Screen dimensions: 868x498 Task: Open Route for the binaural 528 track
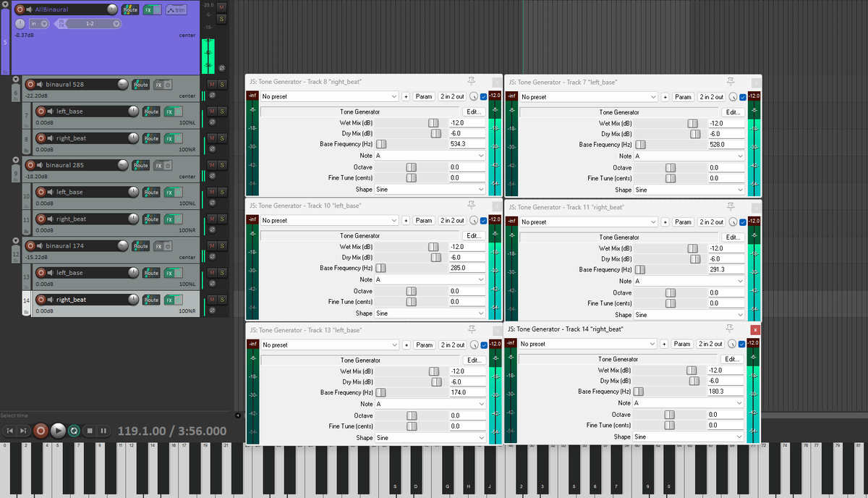(x=140, y=85)
